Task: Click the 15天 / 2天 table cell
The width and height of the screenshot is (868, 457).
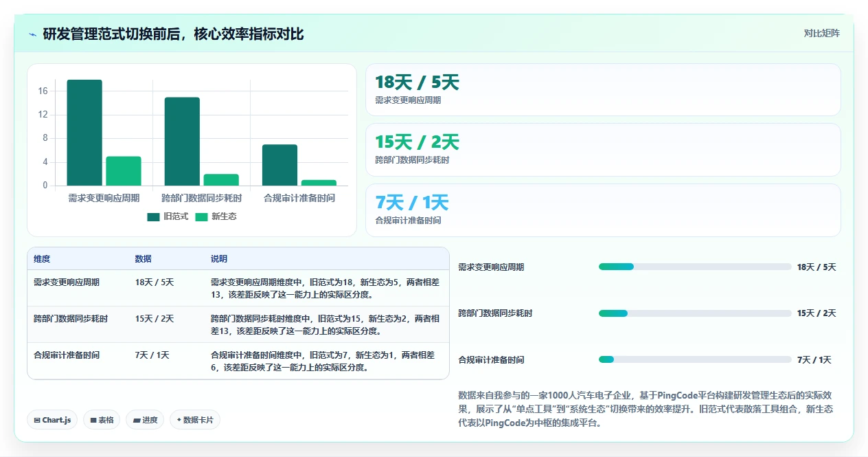Action: [x=155, y=319]
